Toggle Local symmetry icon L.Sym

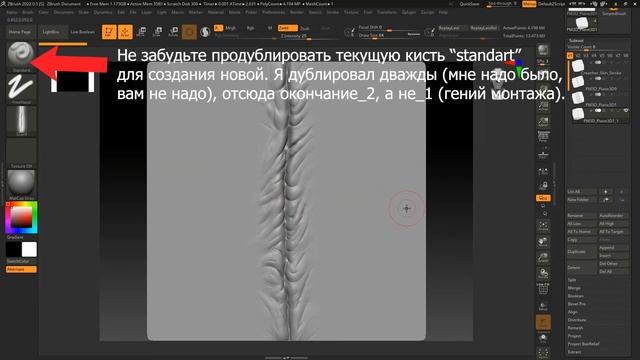543,171
